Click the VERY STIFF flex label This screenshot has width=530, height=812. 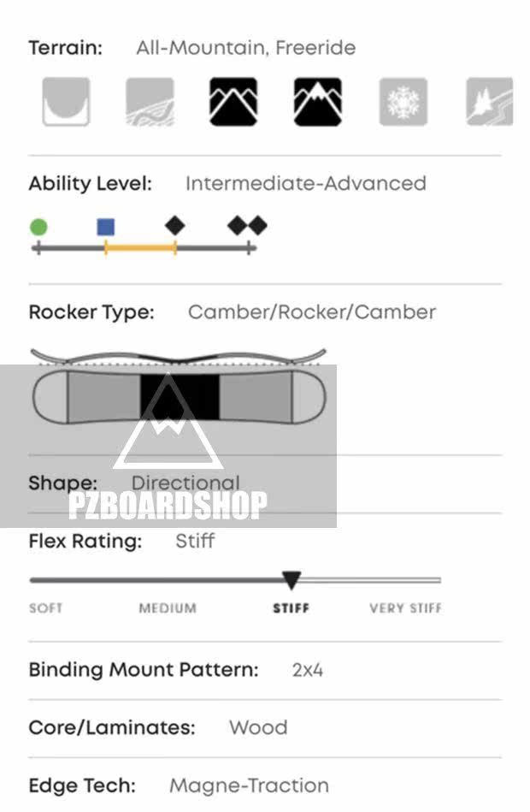point(405,608)
